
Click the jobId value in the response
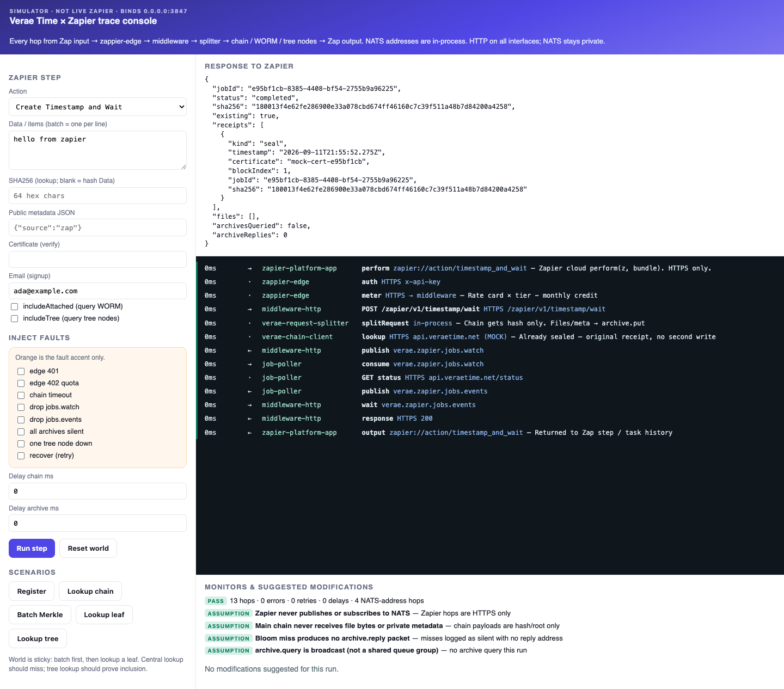coord(324,88)
